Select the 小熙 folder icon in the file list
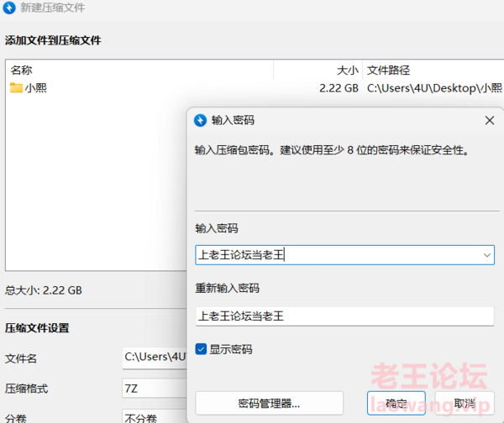This screenshot has height=423, width=504. pos(16,87)
